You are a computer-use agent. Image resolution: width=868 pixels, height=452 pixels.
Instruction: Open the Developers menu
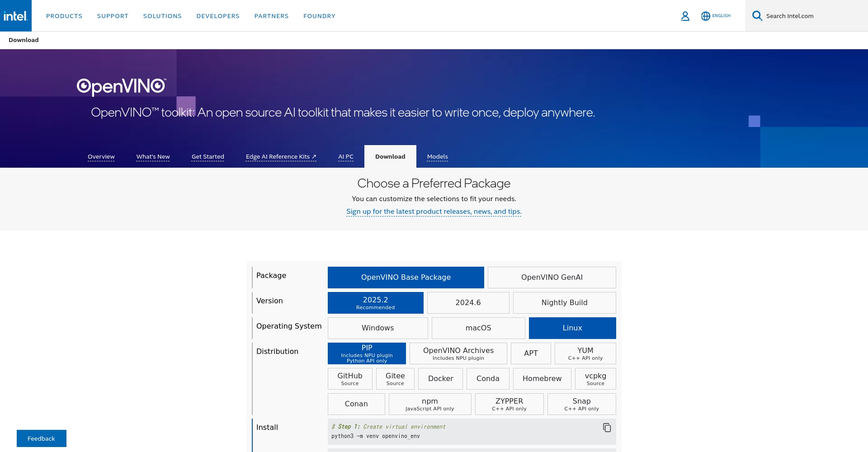click(218, 16)
